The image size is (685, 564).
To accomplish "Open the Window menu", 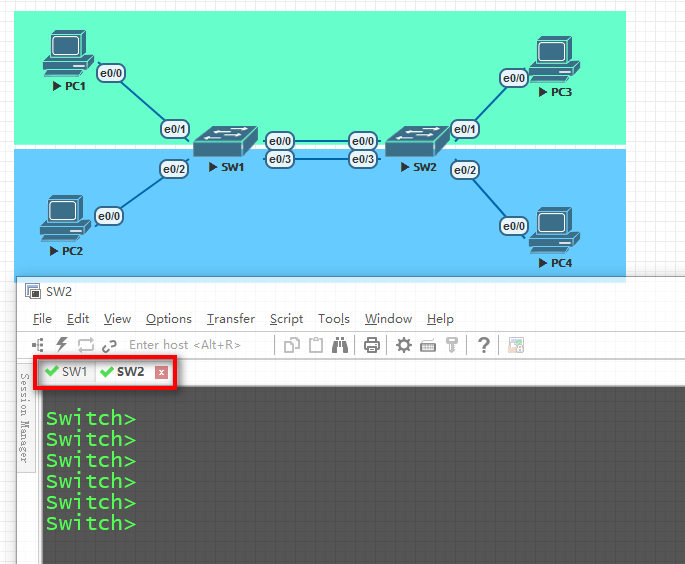I will click(x=388, y=319).
